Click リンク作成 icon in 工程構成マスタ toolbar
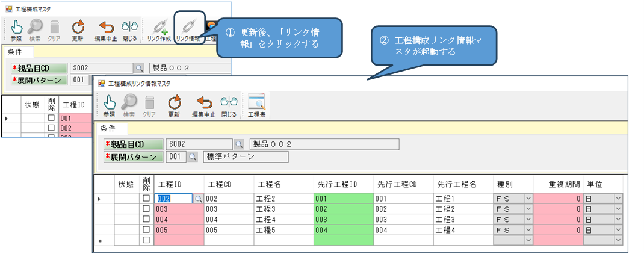Image resolution: width=644 pixels, height=254 pixels. 159,29
